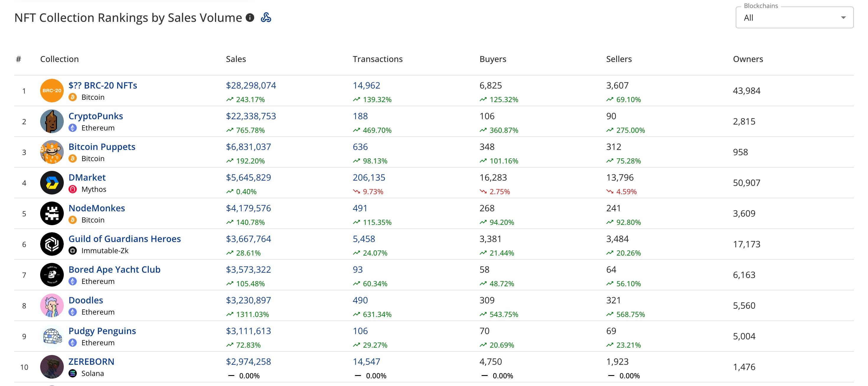Sort by the Sales column header
Viewport: 868px width, 386px height.
coord(236,59)
